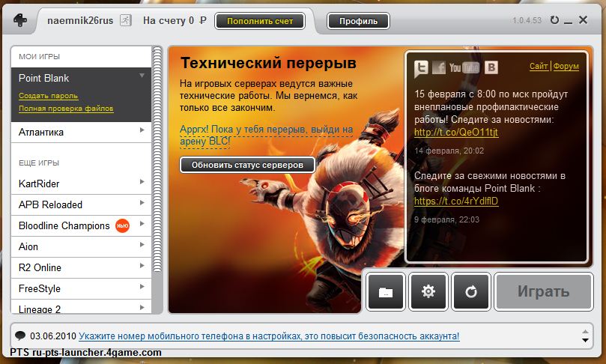Screen dimensions: 606x364
Task: Click notification bar down arrow
Action: [585, 341]
